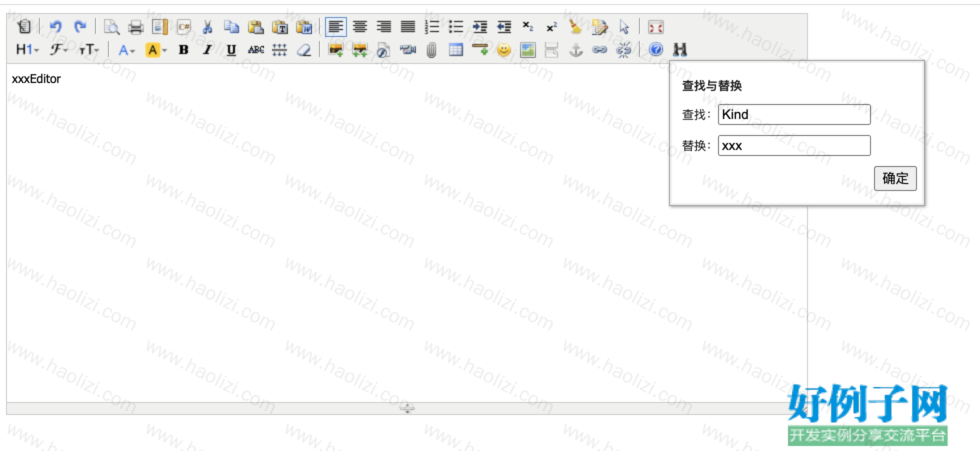Click the print icon
The width and height of the screenshot is (980, 451).
click(135, 26)
